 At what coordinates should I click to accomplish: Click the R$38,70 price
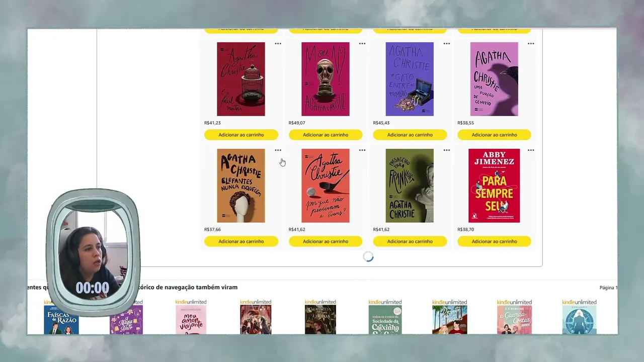coord(465,229)
